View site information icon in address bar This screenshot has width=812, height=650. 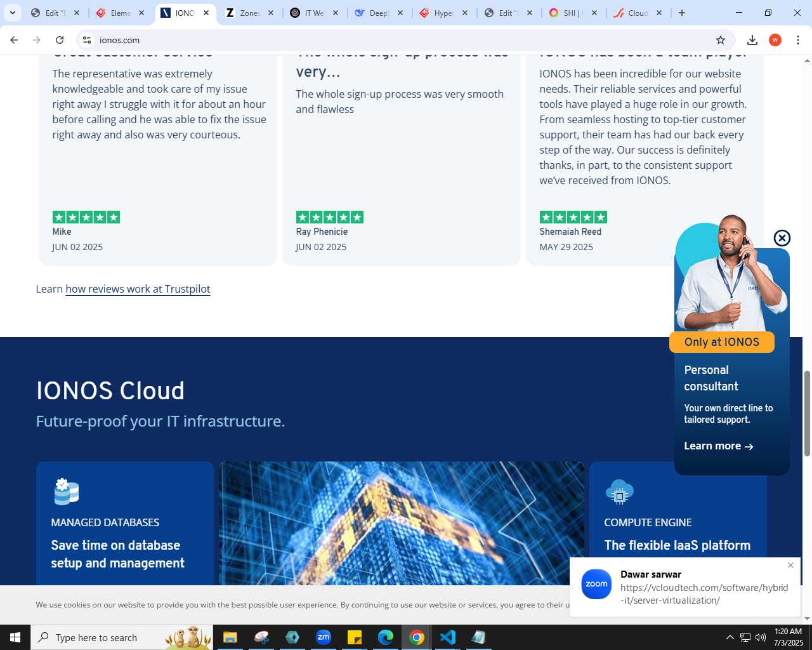coord(87,40)
